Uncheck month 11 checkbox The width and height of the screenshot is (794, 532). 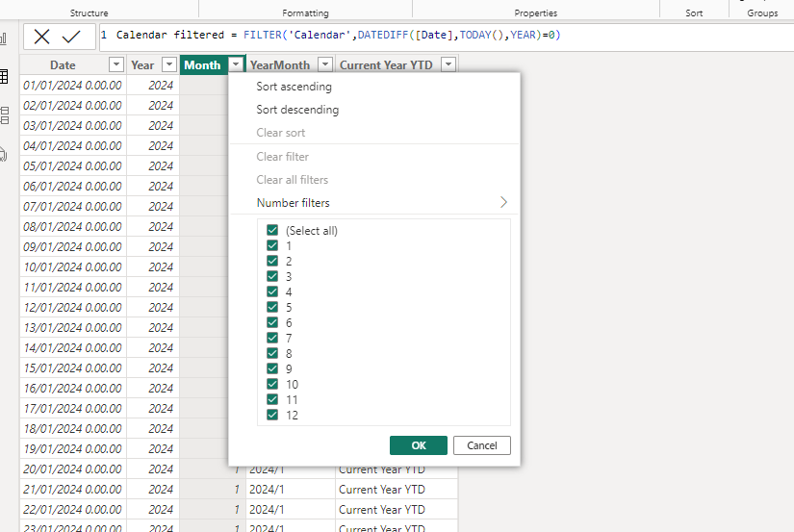[272, 399]
